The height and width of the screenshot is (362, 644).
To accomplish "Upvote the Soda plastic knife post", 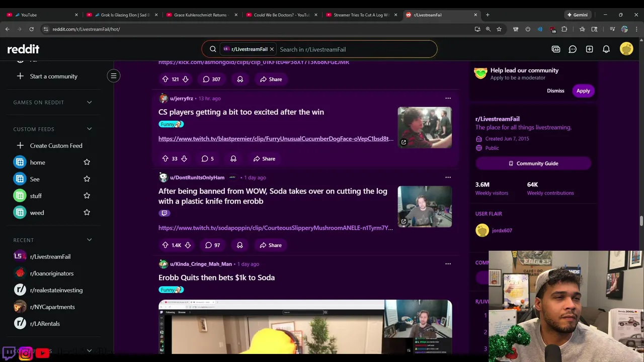I will point(165,245).
